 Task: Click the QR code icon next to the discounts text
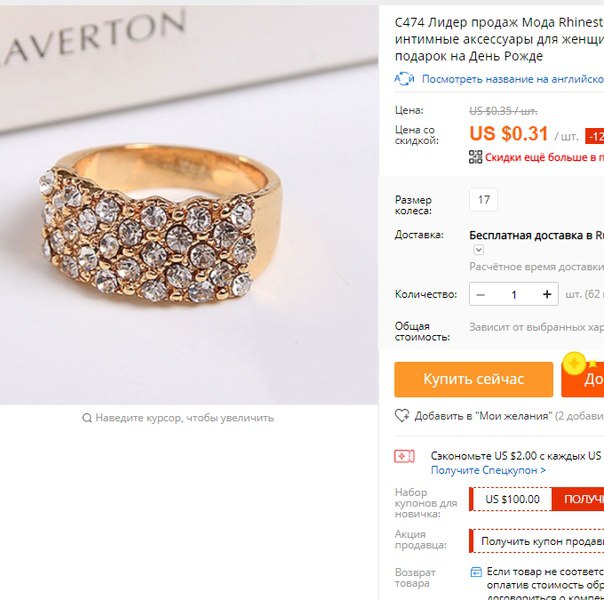point(475,157)
